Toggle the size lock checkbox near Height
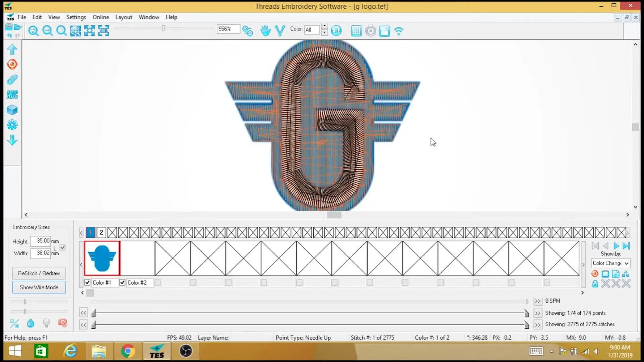This screenshot has width=644, height=362. click(x=63, y=248)
